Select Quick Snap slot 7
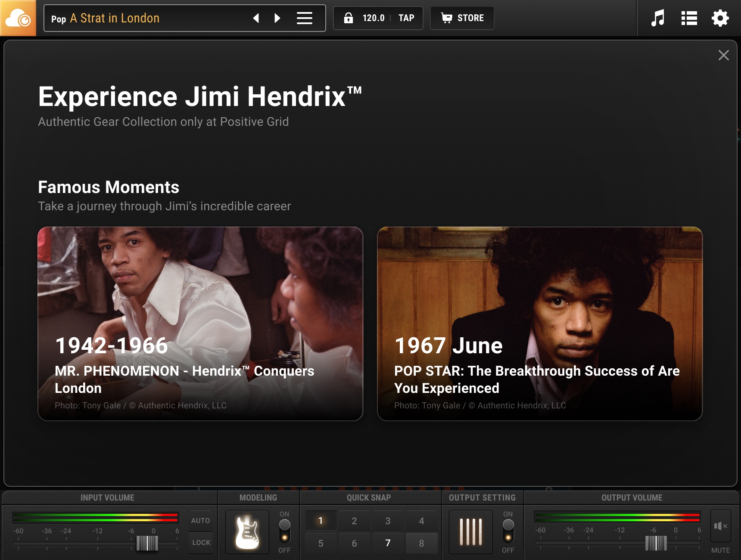 388,543
